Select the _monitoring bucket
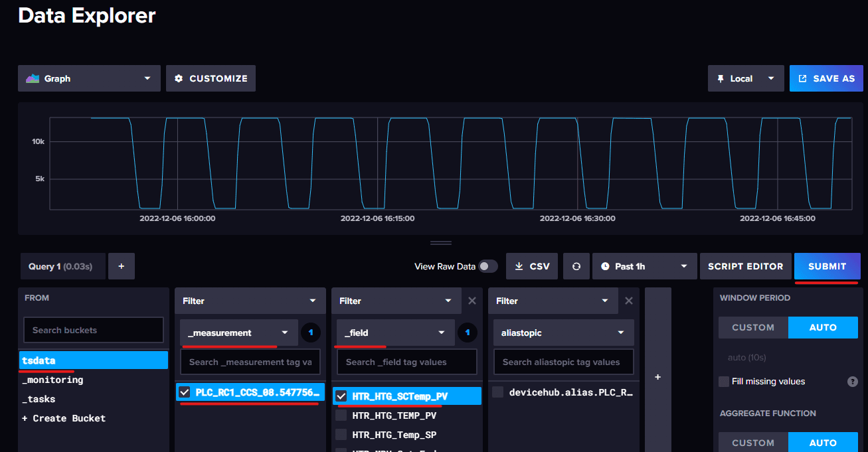 click(53, 380)
